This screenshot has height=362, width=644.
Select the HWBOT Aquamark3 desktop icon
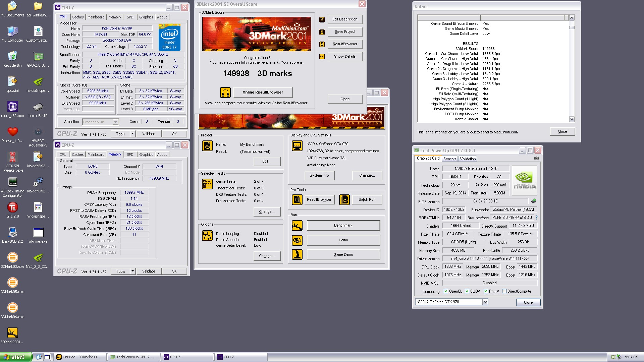point(38,137)
